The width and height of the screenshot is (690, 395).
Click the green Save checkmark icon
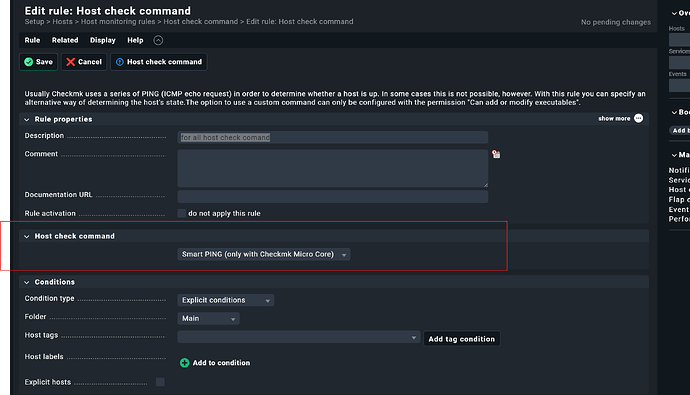coord(29,62)
